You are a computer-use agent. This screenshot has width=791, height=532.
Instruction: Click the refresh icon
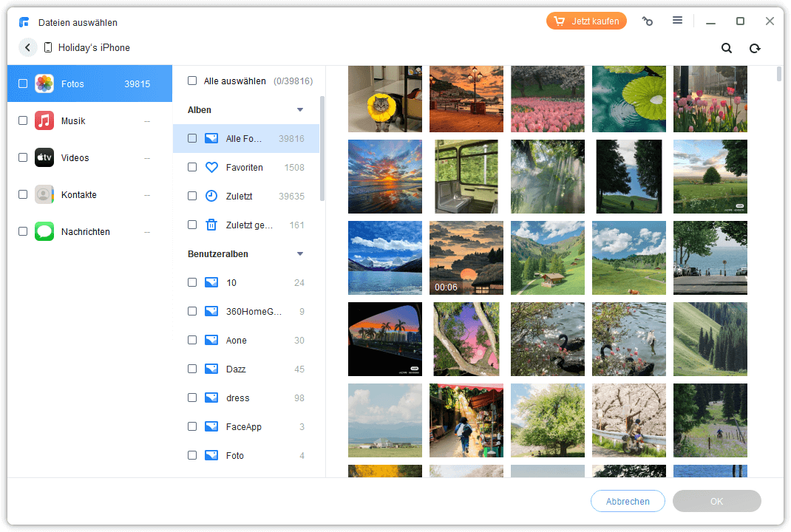click(x=755, y=48)
